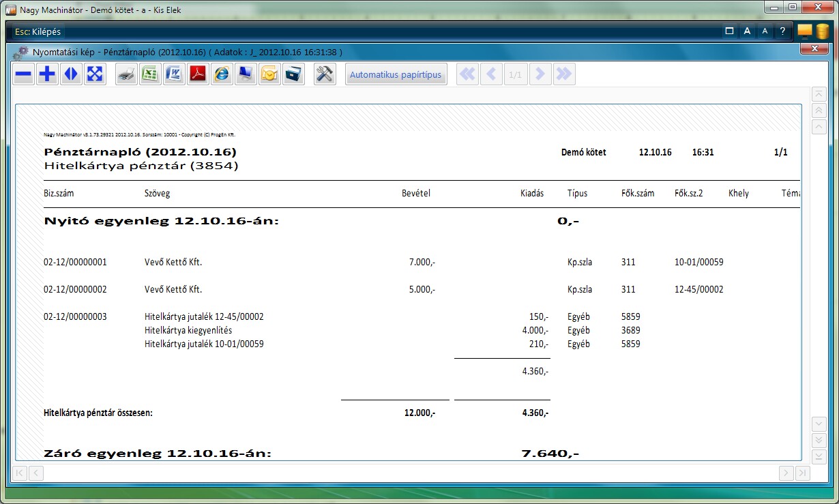Click the gold coins database icon
Viewport: 839px width, 504px height.
pyautogui.click(x=822, y=31)
